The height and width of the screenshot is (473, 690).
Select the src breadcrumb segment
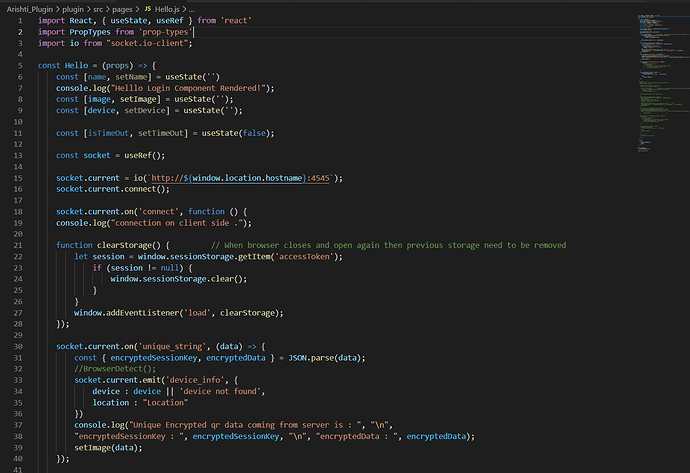98,9
